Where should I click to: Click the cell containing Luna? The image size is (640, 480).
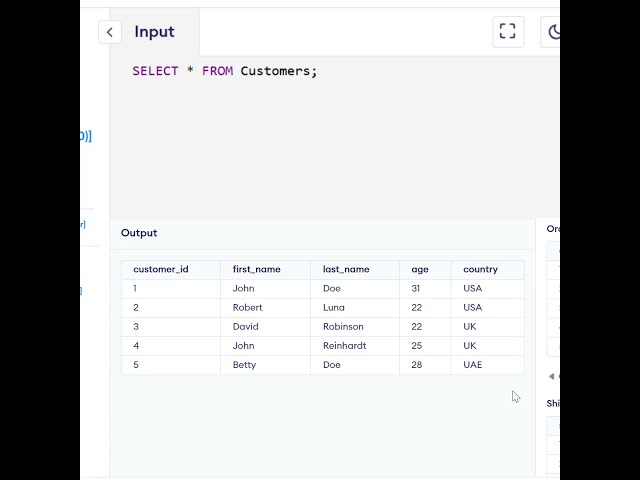(355, 308)
